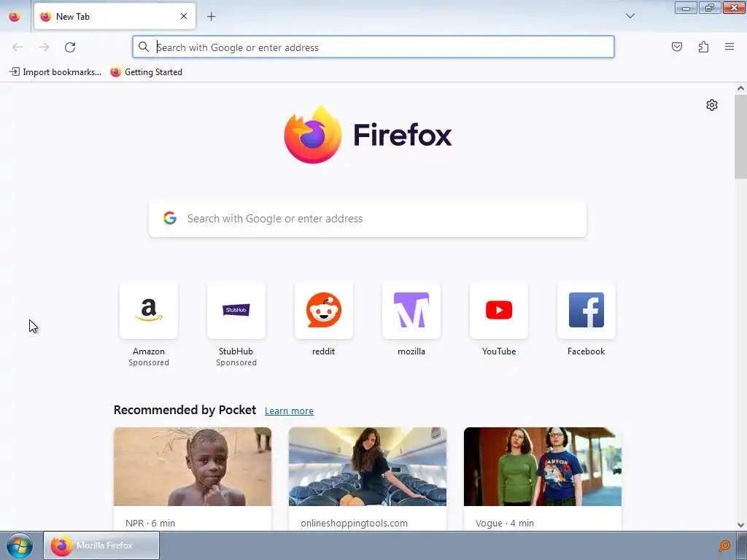The image size is (747, 560).
Task: Open the Facebook shortcut tile
Action: click(587, 311)
